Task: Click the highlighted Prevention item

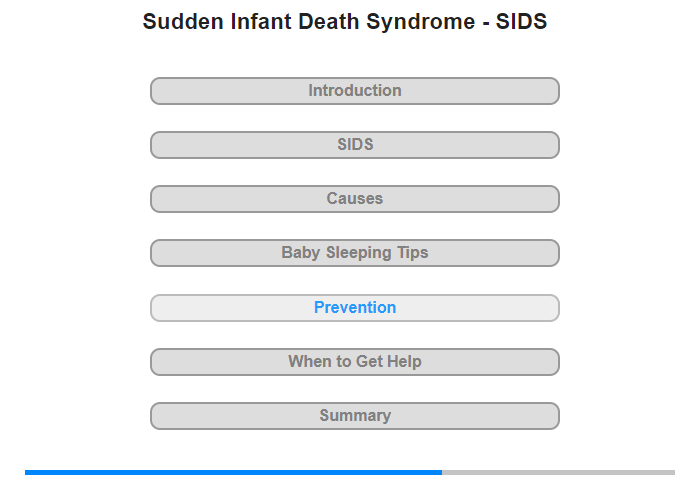Action: point(354,308)
